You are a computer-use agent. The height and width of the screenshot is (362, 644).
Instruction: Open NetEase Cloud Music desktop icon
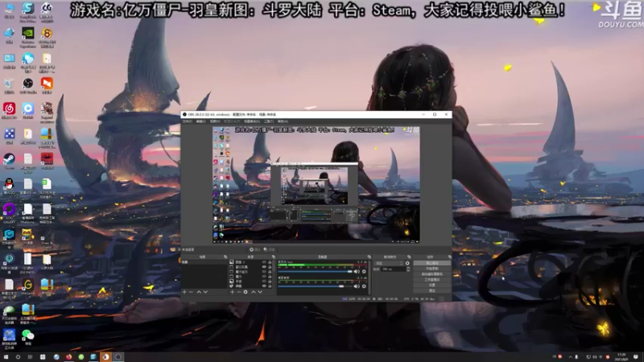(x=9, y=109)
